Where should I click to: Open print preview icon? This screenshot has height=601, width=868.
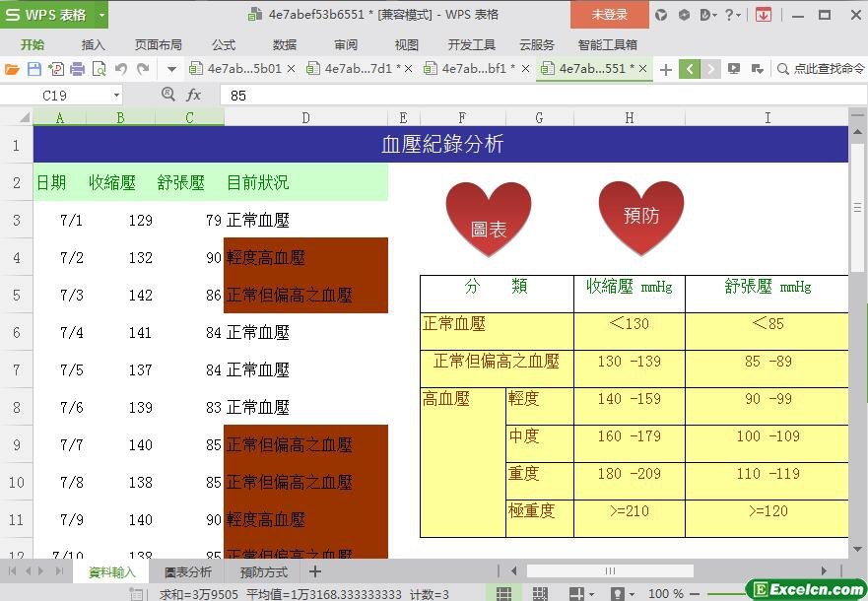tap(100, 69)
